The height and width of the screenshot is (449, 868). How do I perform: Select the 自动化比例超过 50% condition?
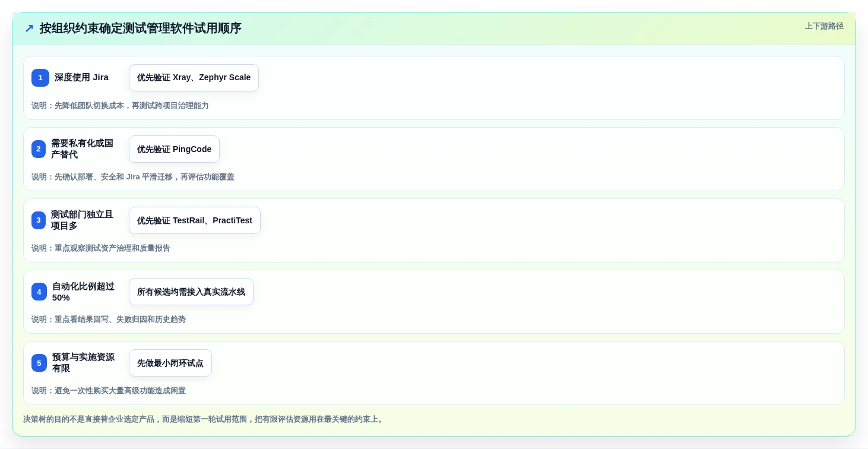coord(83,292)
